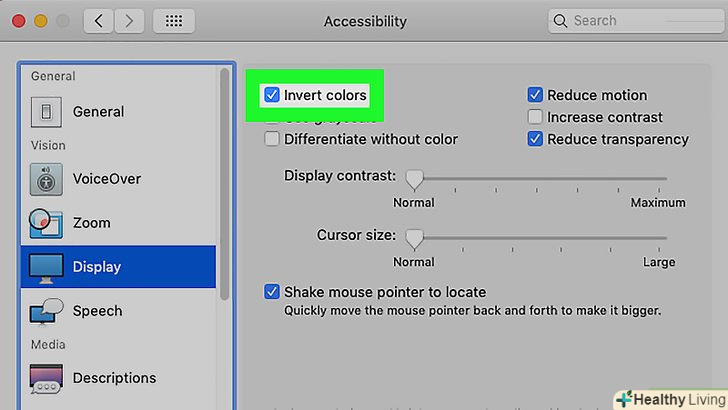Enable the Increase contrast checkbox

[535, 117]
